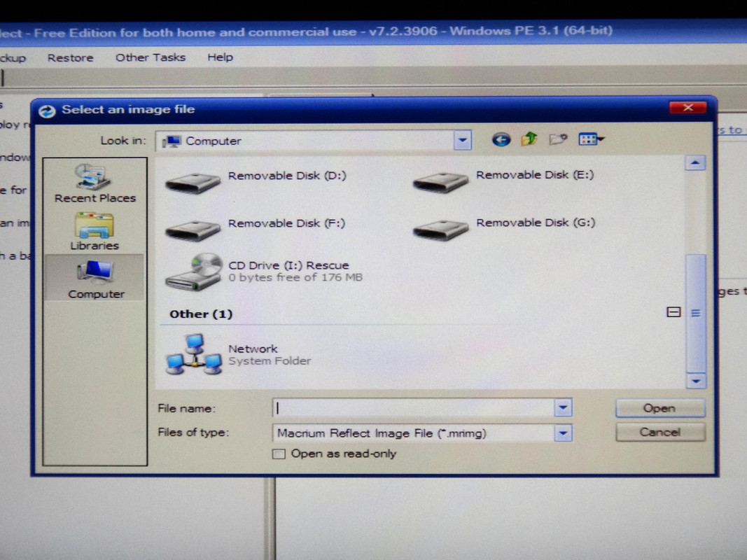Select the Removable Disk (E:) drive icon

pyautogui.click(x=440, y=183)
